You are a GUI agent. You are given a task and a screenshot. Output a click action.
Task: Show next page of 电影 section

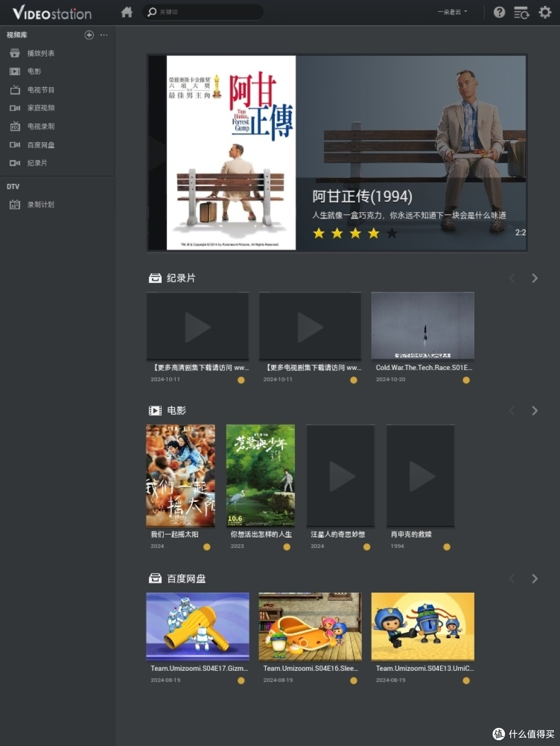[x=535, y=411]
